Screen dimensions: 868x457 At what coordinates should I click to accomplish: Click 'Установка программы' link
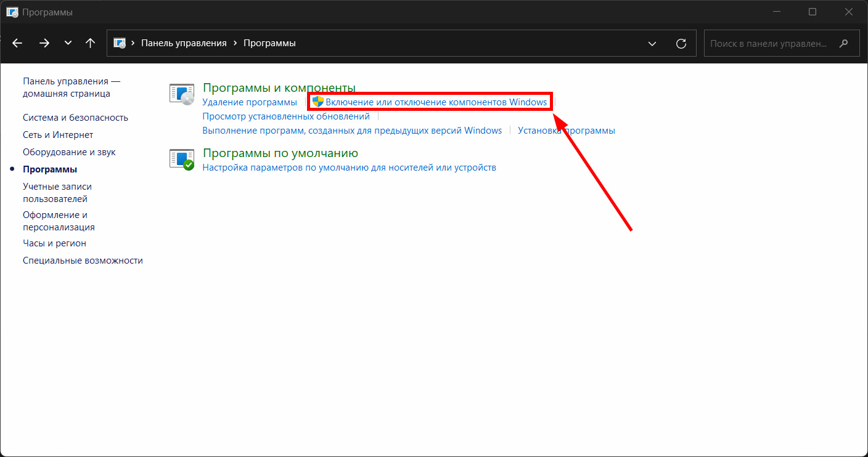coord(567,130)
